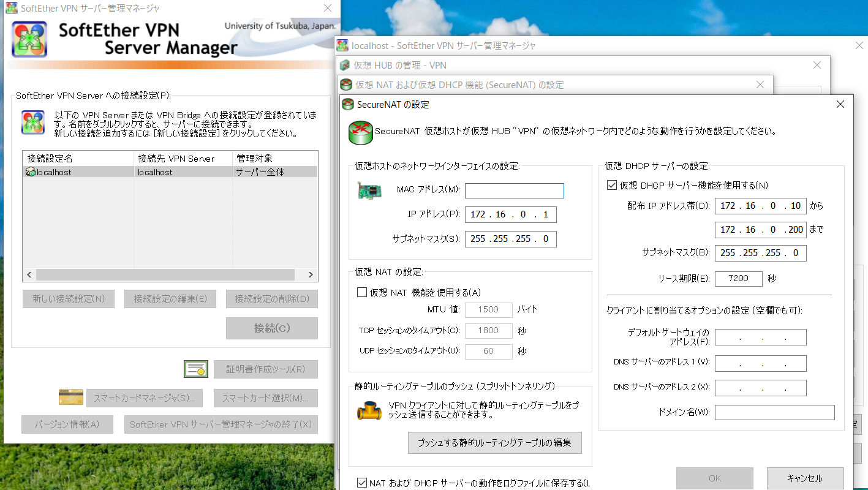Open スマートカードマネージャ
Viewport: 868px width, 490px height.
(x=145, y=398)
